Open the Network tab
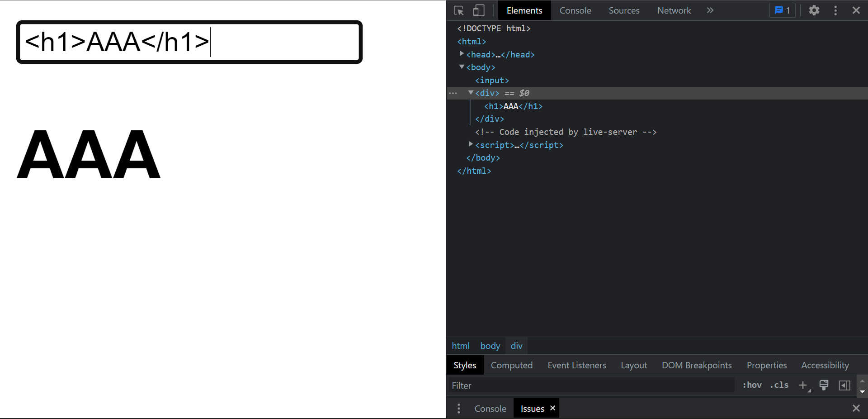This screenshot has height=419, width=868. [674, 10]
